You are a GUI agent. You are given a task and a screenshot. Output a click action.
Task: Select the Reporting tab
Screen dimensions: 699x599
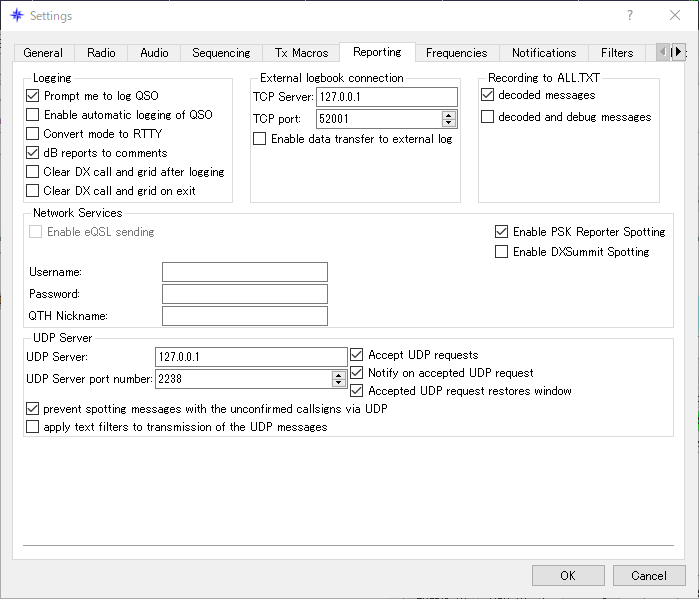pos(378,52)
